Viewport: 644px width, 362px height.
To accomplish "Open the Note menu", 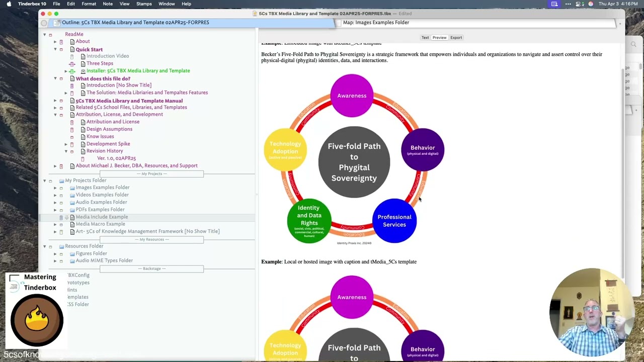I will pyautogui.click(x=108, y=4).
